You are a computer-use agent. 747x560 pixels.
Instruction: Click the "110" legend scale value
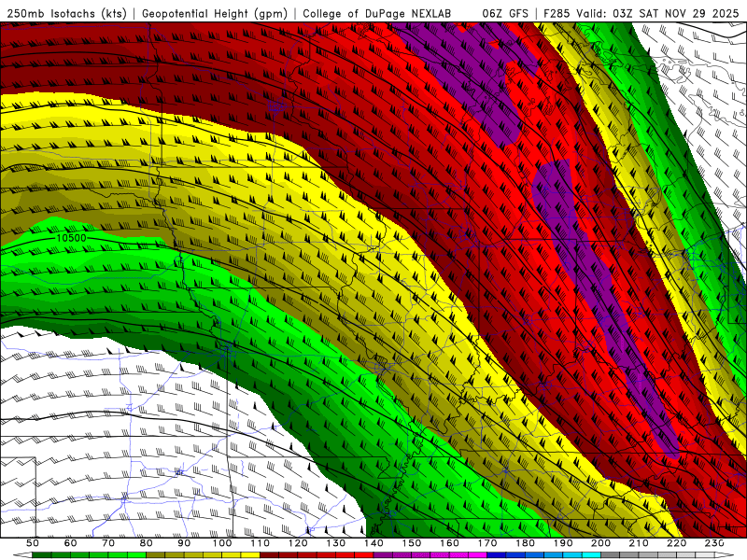(261, 543)
